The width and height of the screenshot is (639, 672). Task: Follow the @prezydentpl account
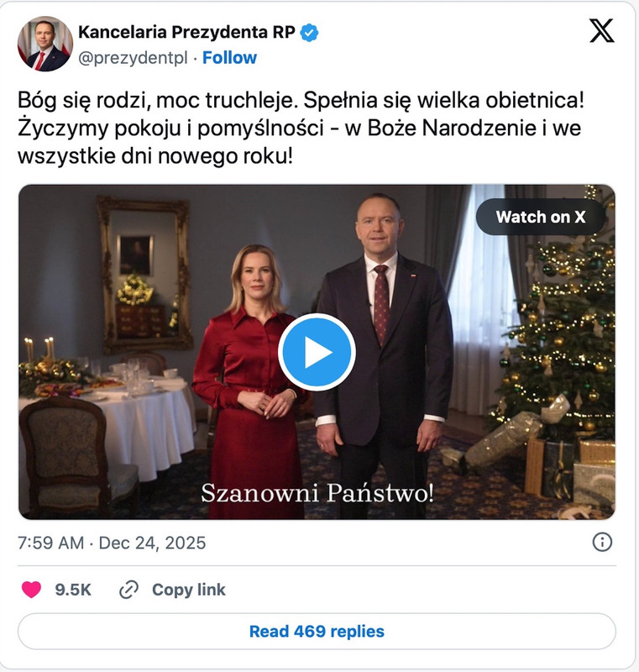tap(229, 57)
